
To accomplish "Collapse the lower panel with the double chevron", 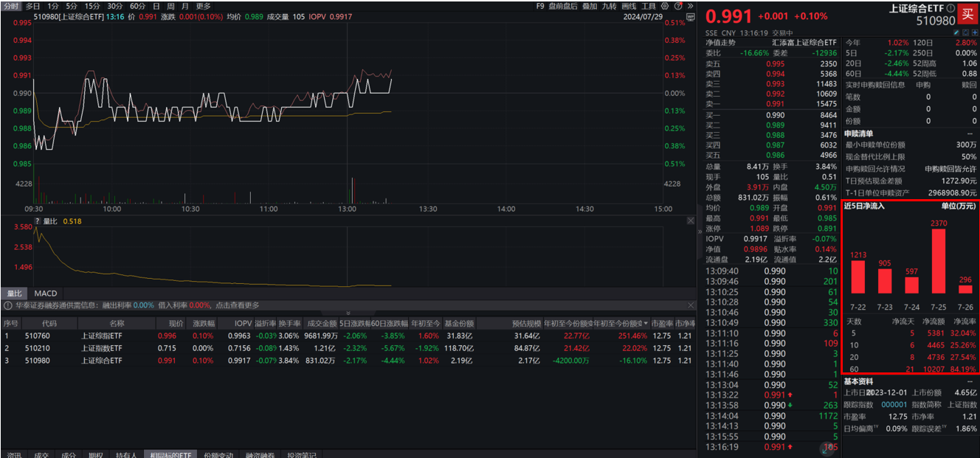I will point(348,313).
